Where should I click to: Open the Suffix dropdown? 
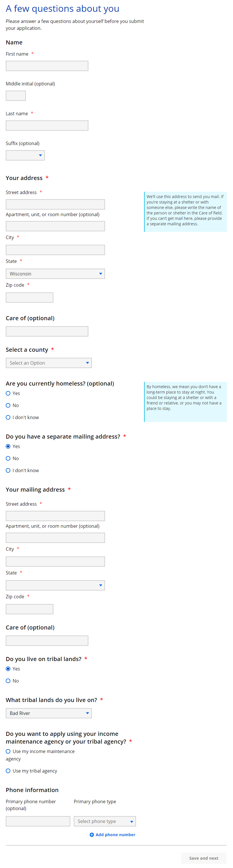click(x=25, y=155)
